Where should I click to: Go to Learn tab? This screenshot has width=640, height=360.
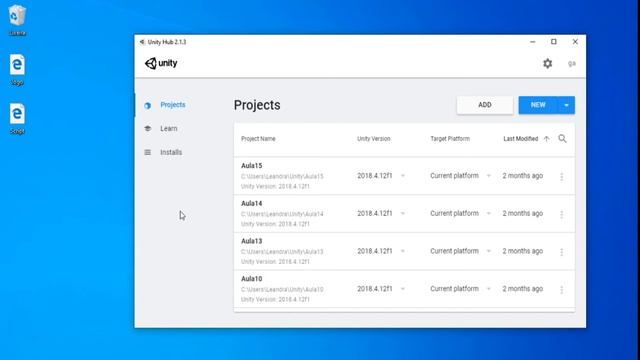click(x=169, y=129)
